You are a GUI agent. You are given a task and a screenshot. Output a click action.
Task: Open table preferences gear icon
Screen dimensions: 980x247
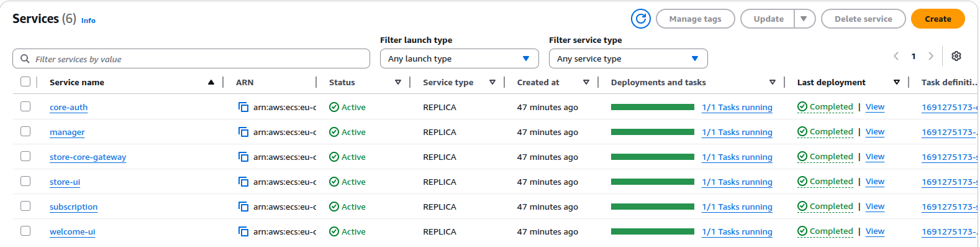pos(956,56)
